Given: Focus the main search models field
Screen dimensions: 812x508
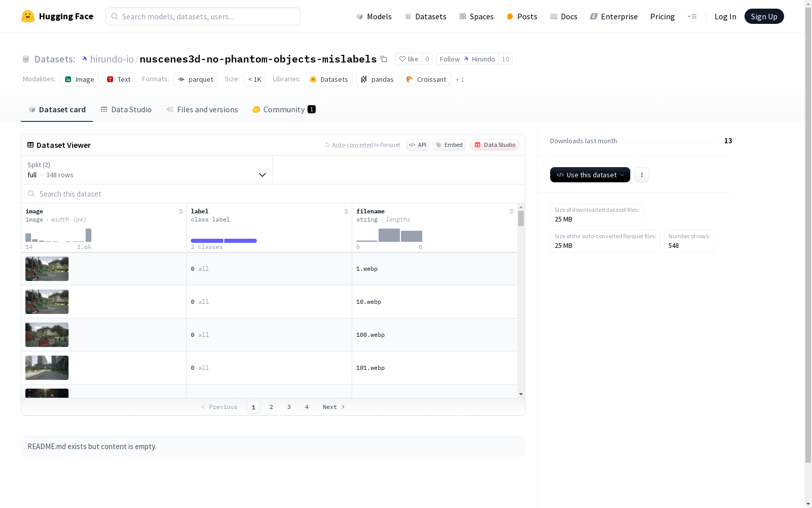Looking at the screenshot, I should point(203,16).
